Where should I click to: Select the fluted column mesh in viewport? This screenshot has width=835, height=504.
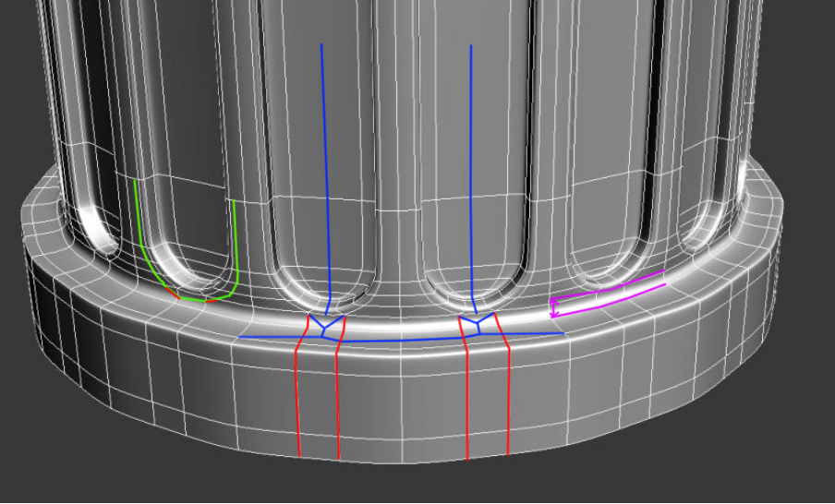(402, 232)
